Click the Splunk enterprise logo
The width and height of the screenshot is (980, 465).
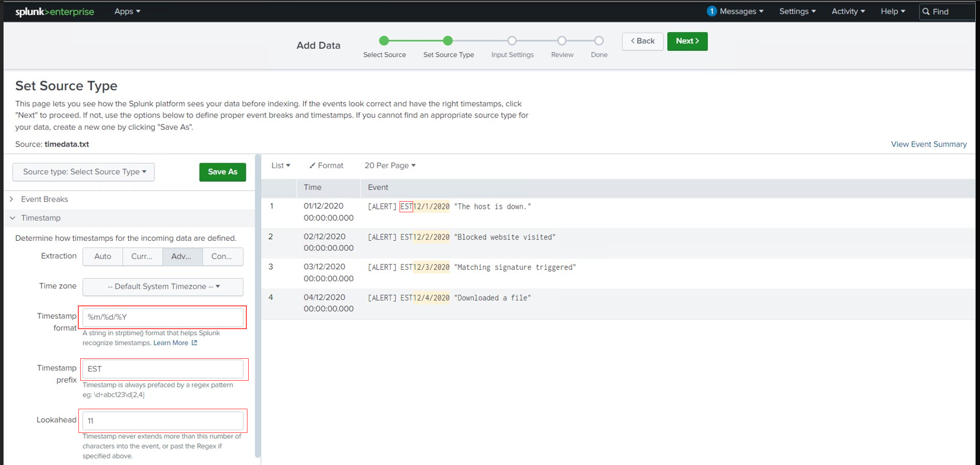click(55, 12)
